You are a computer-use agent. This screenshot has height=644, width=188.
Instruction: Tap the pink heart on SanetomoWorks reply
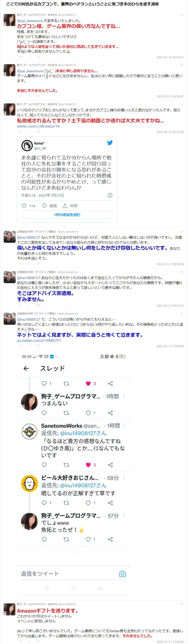click(x=88, y=465)
